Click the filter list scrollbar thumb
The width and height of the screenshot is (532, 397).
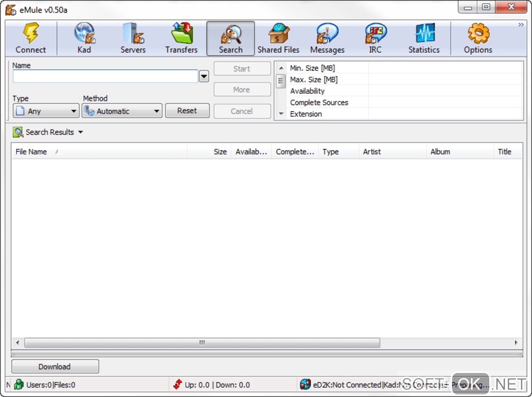(281, 81)
